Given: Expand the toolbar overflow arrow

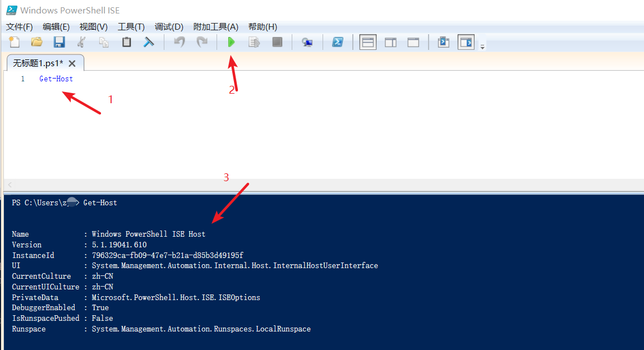Looking at the screenshot, I should coord(482,47).
